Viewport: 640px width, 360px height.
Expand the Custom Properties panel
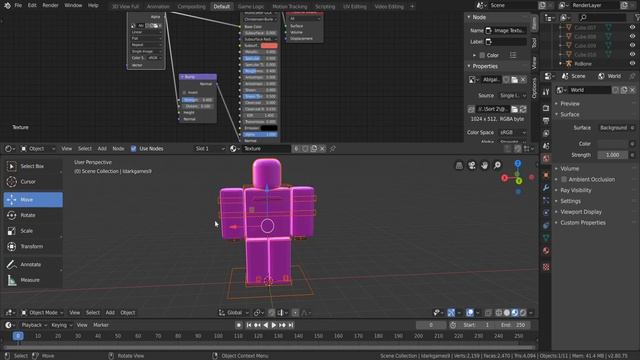click(x=582, y=223)
